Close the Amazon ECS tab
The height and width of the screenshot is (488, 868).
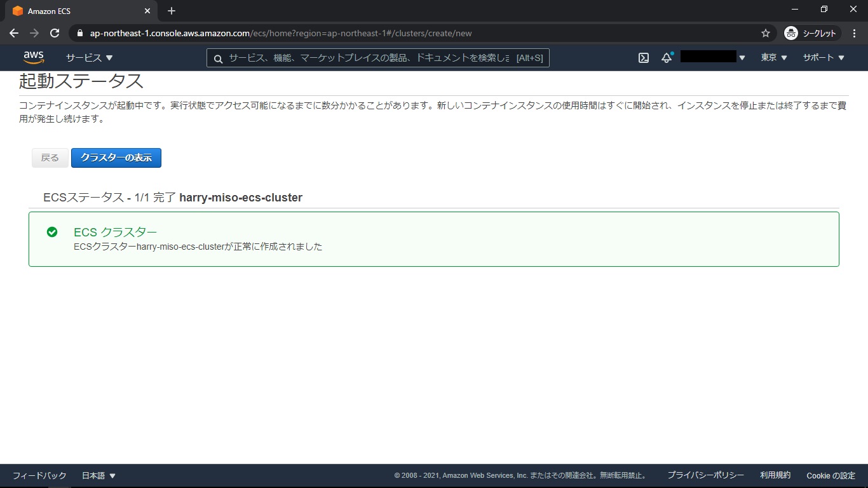[147, 11]
